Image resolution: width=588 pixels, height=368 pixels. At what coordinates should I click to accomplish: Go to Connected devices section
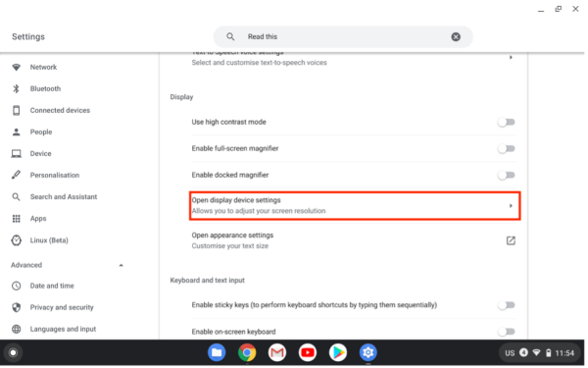(x=60, y=110)
